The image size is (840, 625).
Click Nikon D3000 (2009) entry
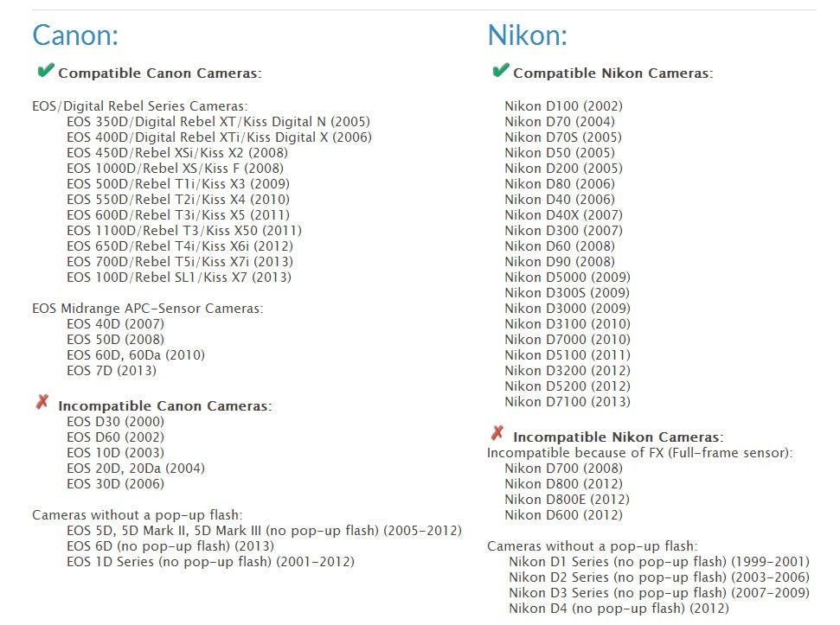pyautogui.click(x=567, y=308)
